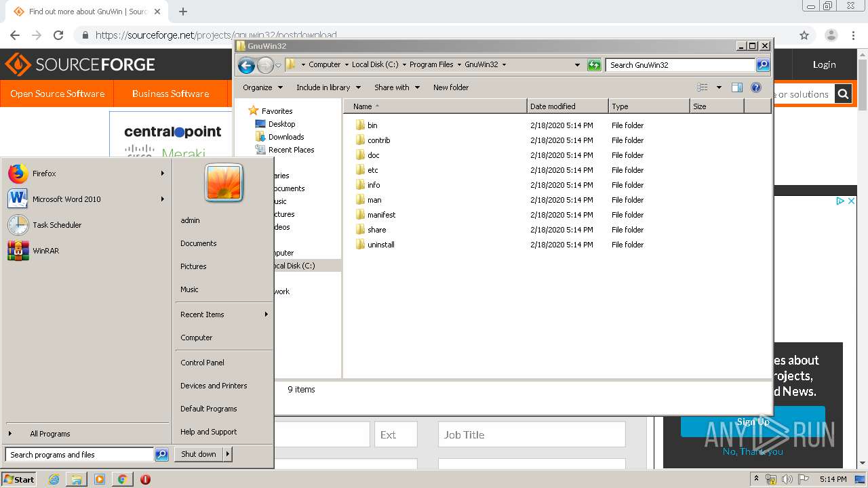Open Help and Support
This screenshot has height=488, width=868.
tap(208, 432)
